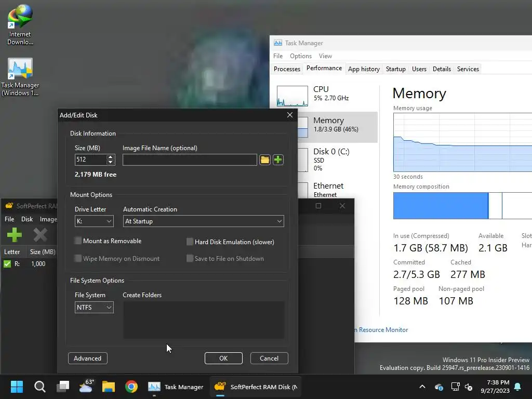This screenshot has width=532, height=399.
Task: Increase Size (MB) with up arrow
Action: click(x=110, y=157)
